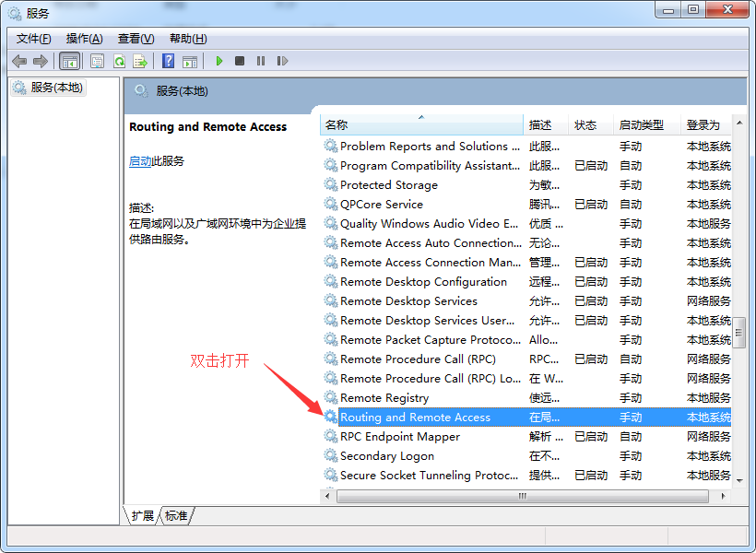Click gear icon of RPC Endpoint Mapper
756x553 pixels.
[x=330, y=436]
